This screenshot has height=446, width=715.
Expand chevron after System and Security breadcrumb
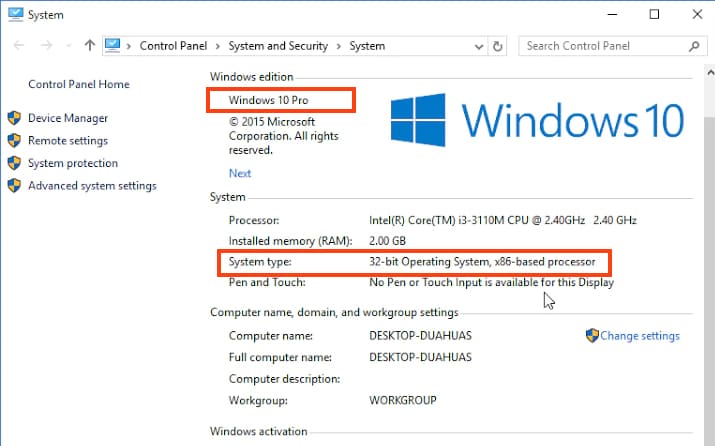[x=339, y=46]
